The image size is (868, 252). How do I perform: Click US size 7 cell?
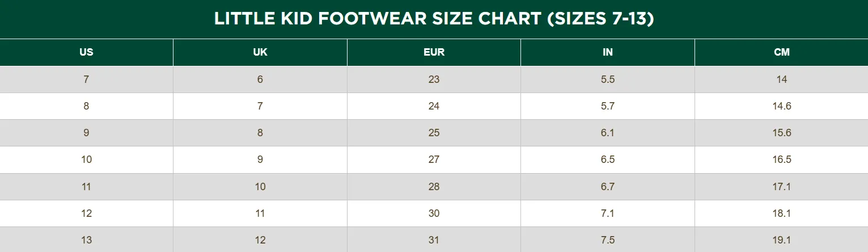(x=86, y=79)
